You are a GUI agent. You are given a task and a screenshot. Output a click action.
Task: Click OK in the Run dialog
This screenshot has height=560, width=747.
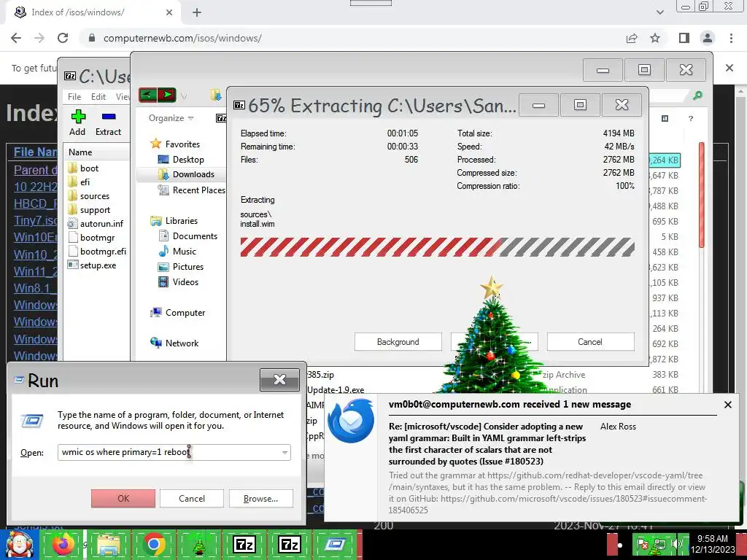tap(123, 498)
